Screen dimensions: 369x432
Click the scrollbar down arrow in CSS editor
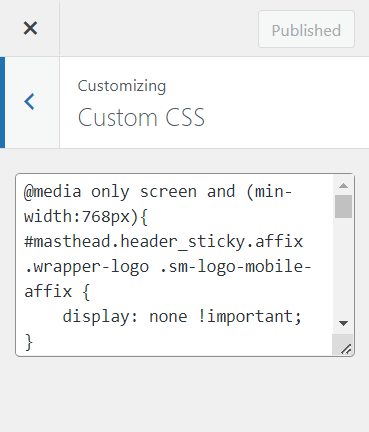343,323
